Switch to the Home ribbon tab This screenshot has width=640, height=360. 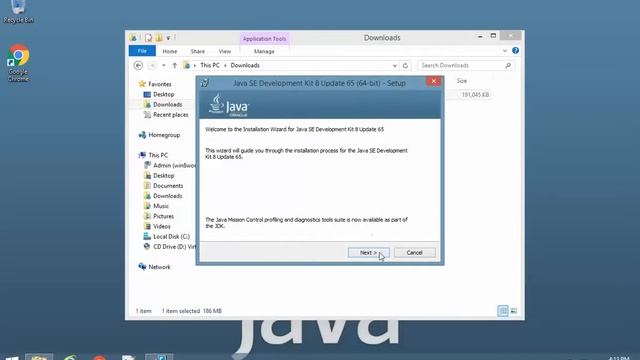[170, 51]
